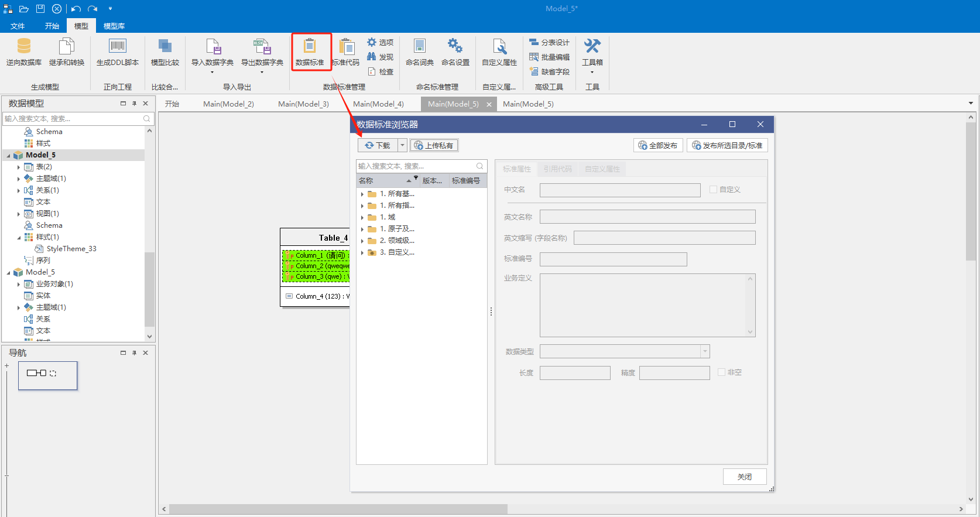This screenshot has width=980, height=517.
Task: Select StyleTheme_33 in the tree
Action: tap(71, 249)
